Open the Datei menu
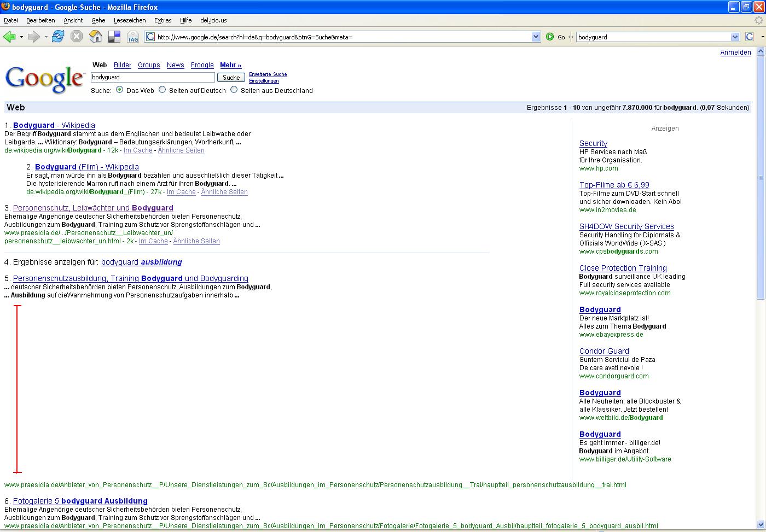766x532 pixels. click(11, 20)
